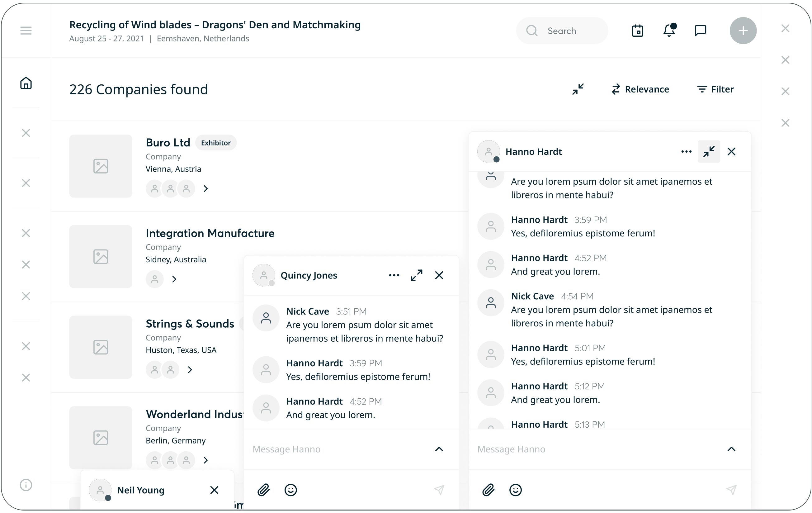812x513 pixels.
Task: Go to home in left sidebar
Action: pos(26,83)
